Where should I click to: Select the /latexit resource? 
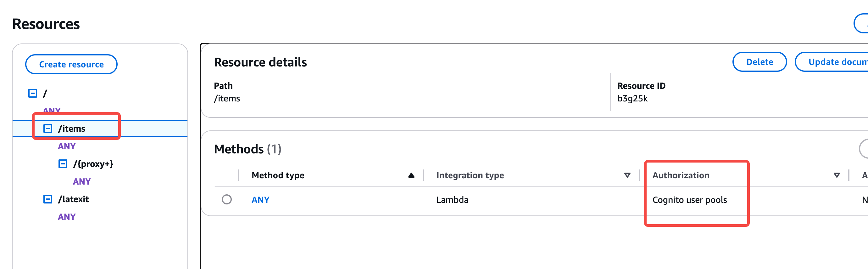74,199
